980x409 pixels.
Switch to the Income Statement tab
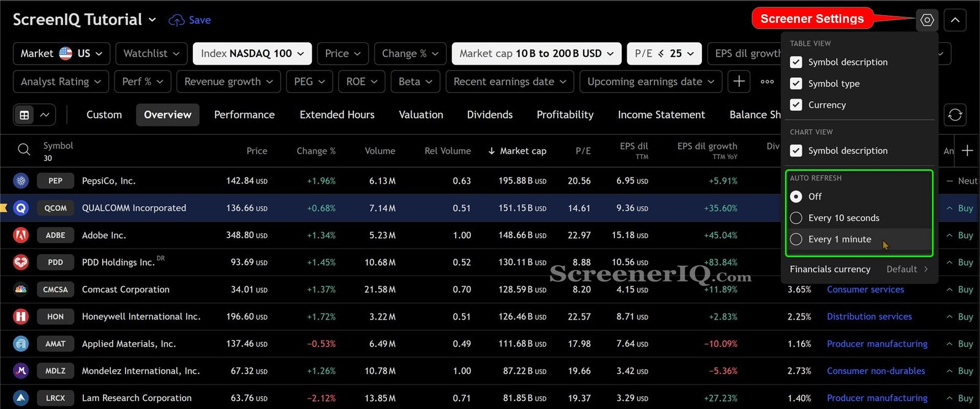[x=661, y=114]
